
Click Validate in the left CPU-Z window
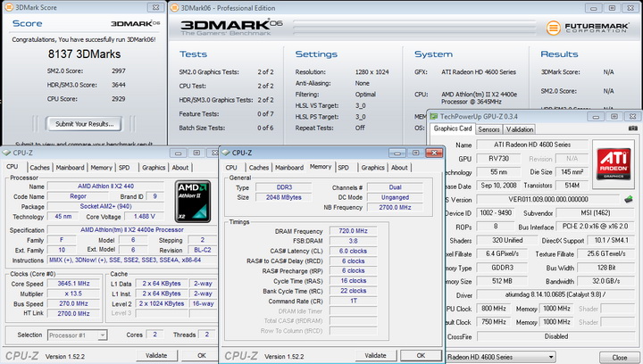pyautogui.click(x=156, y=355)
